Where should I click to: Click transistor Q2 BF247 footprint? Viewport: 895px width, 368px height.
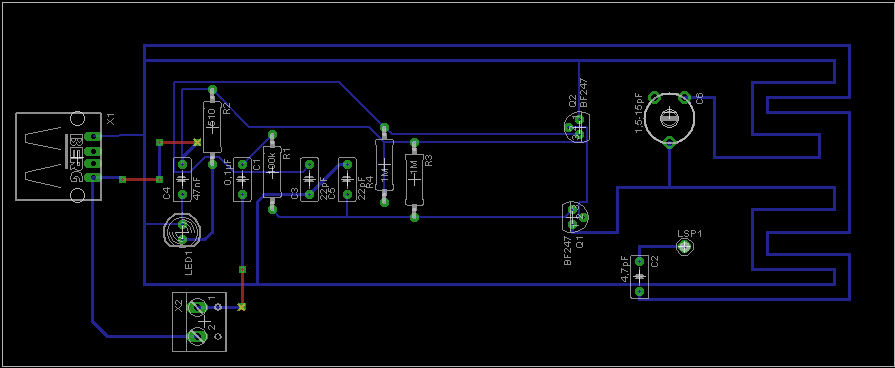(x=576, y=128)
